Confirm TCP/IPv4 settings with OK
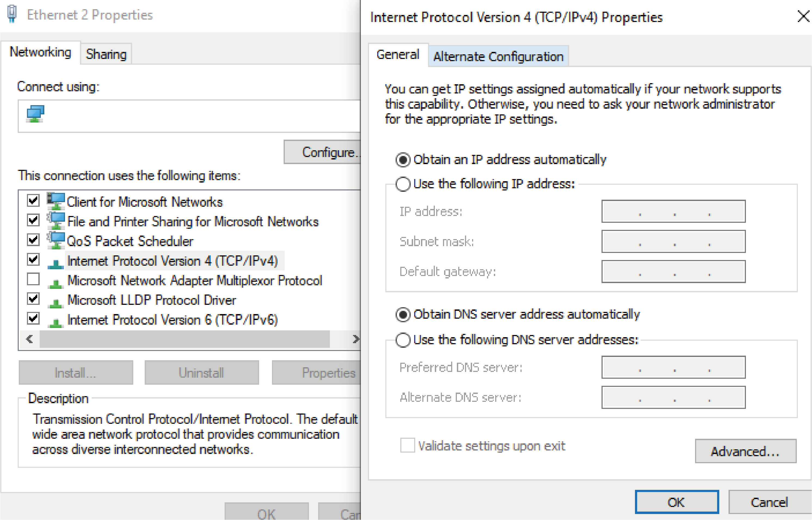Image resolution: width=812 pixels, height=520 pixels. click(676, 502)
